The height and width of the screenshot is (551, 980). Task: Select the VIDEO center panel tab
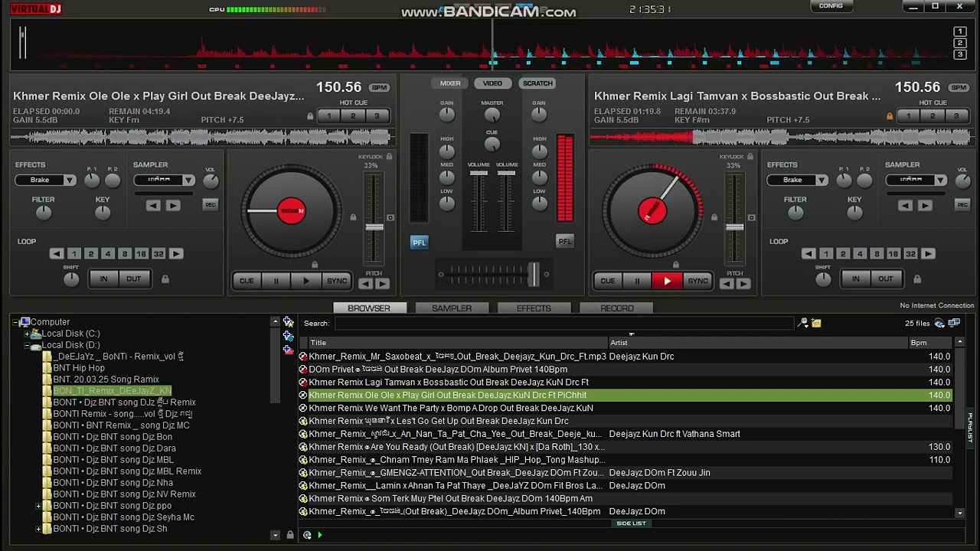click(x=492, y=83)
